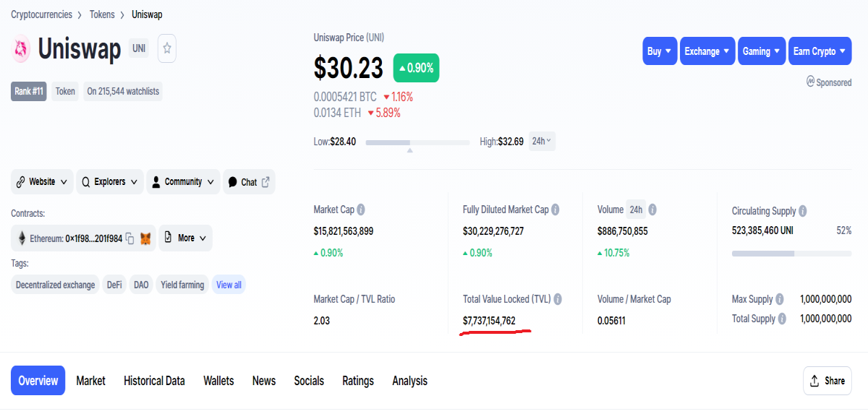Go to Tokens breadcrumb
Image resolution: width=868 pixels, height=414 pixels.
[102, 14]
